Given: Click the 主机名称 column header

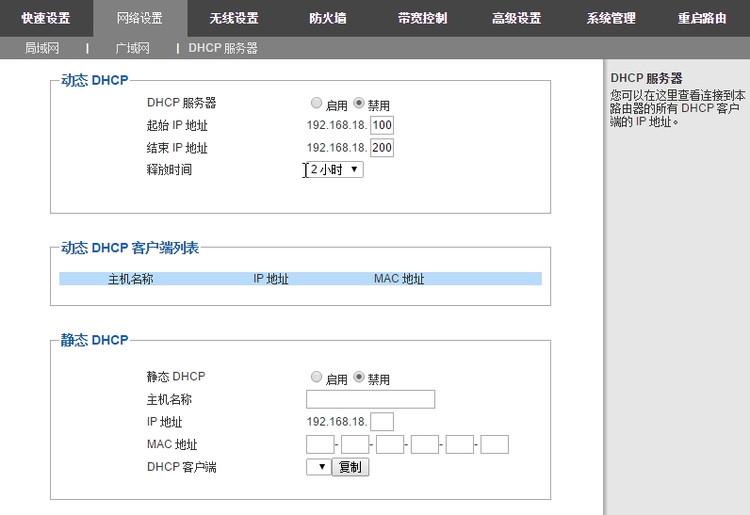Looking at the screenshot, I should (x=130, y=279).
